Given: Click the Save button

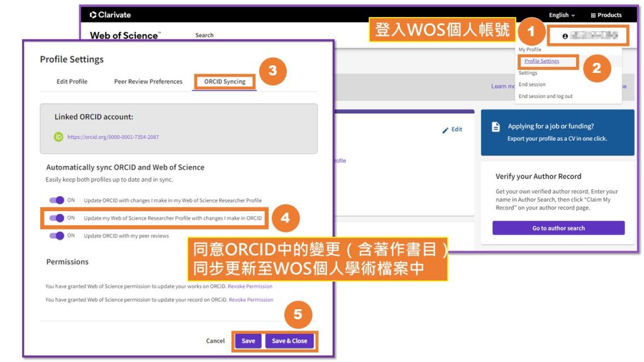Looking at the screenshot, I should coord(248,341).
